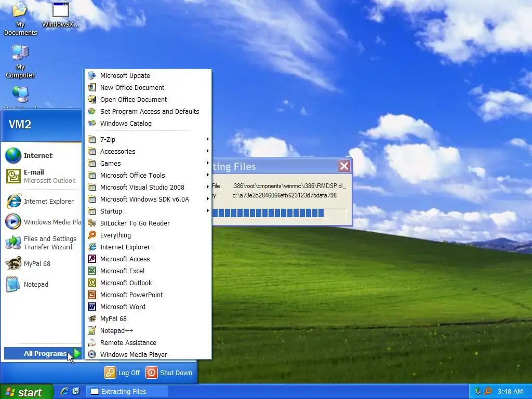Launch BitLocker To Go Reader icon
The width and height of the screenshot is (532, 399).
[92, 223]
